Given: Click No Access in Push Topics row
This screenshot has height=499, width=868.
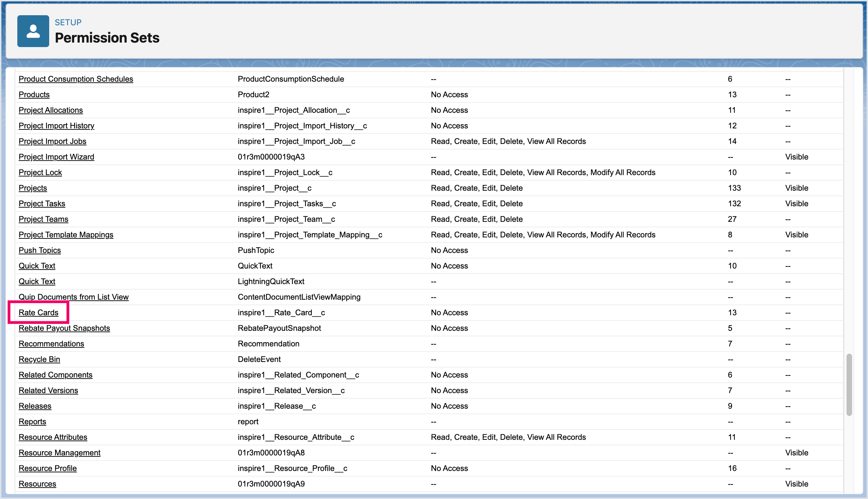Looking at the screenshot, I should tap(449, 250).
